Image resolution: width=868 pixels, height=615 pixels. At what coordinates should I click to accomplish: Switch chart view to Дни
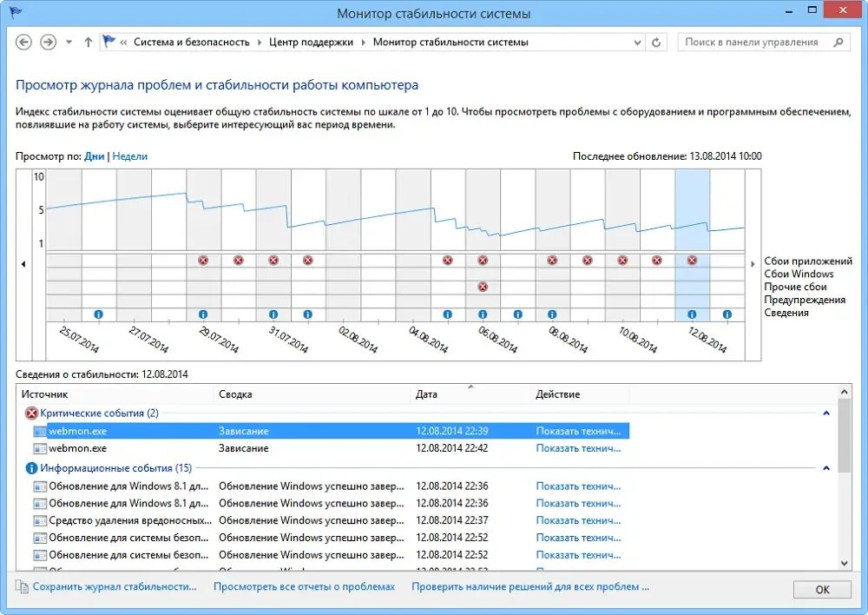(94, 156)
